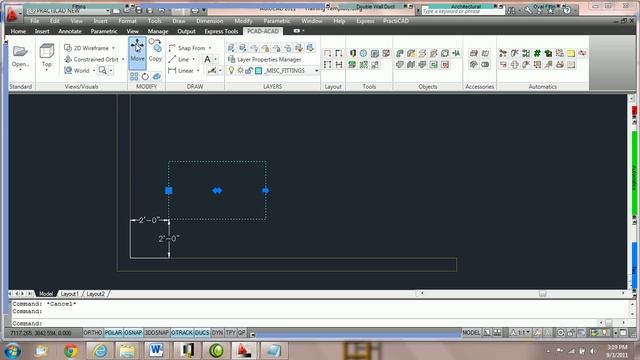Toggle ORTHO mode in status bar
Screen dimensions: 640x360
(x=93, y=333)
